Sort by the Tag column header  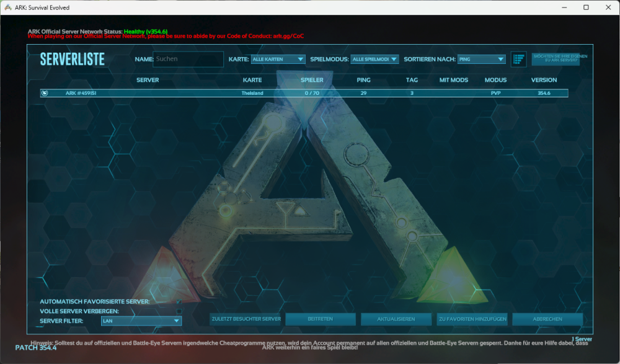[x=412, y=80]
